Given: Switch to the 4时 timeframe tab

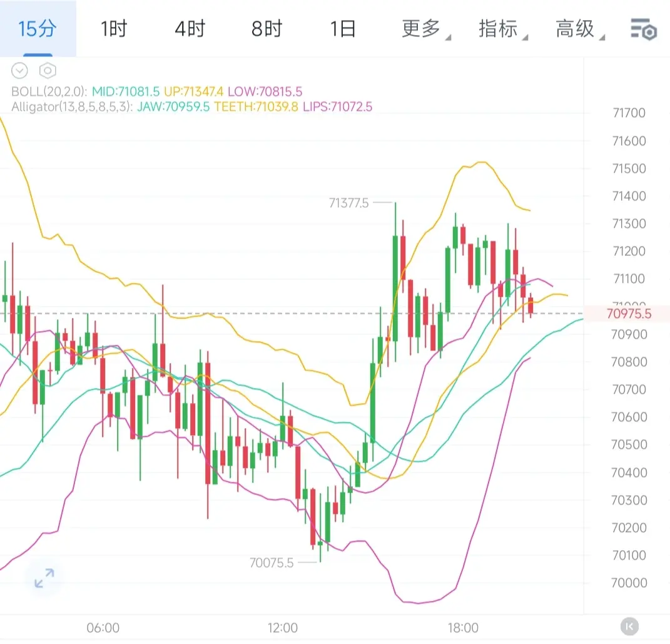Looking at the screenshot, I should pyautogui.click(x=190, y=29).
